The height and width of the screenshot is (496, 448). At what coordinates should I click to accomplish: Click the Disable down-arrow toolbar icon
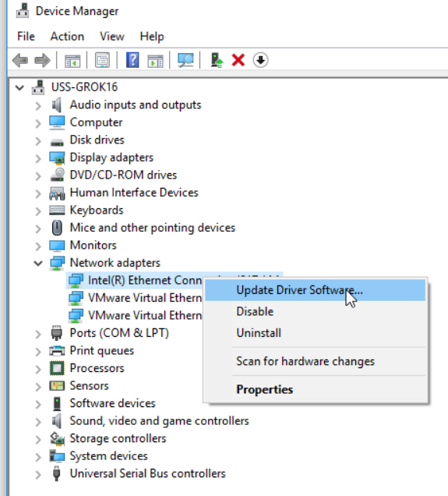(x=261, y=60)
